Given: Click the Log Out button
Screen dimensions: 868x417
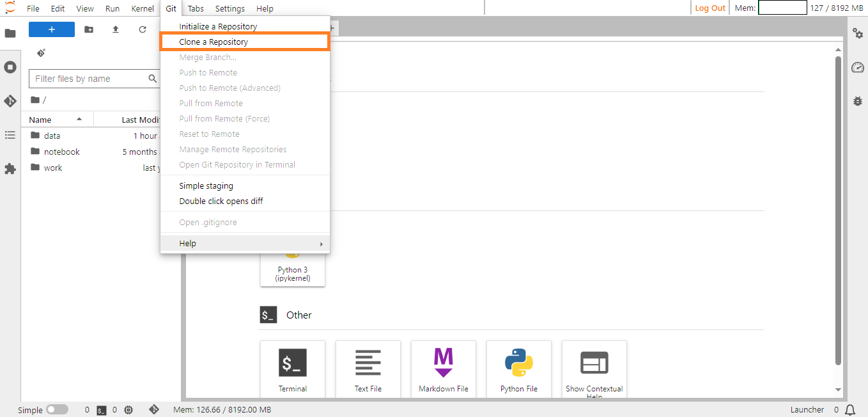Looking at the screenshot, I should tap(710, 8).
